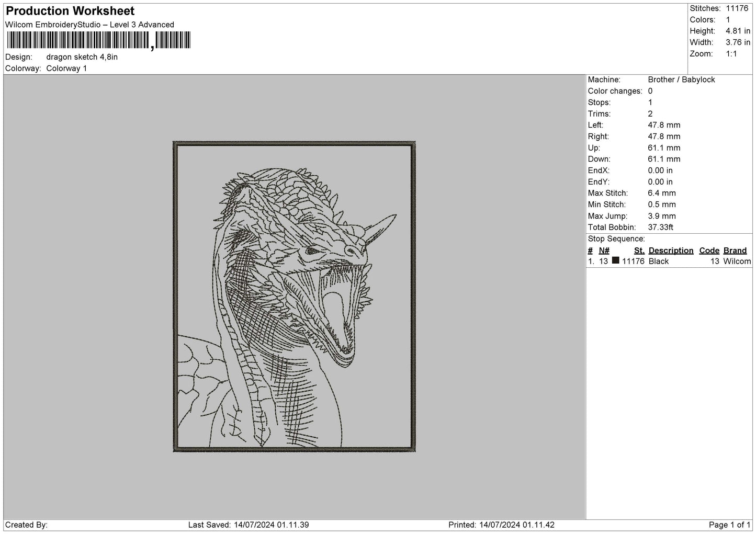Click the Black description in stop sequence row
The image size is (756, 534).
(x=659, y=262)
